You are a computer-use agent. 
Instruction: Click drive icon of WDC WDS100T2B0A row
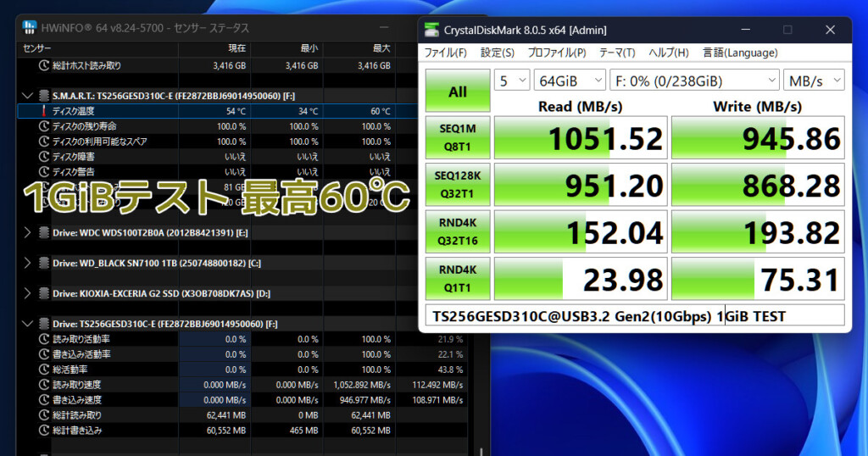pyautogui.click(x=44, y=232)
